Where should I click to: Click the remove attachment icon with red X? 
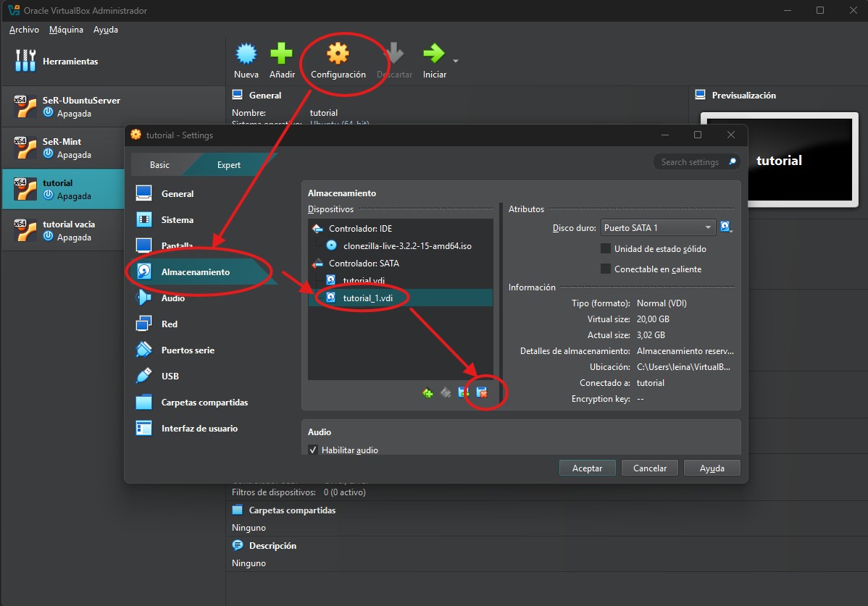[482, 392]
